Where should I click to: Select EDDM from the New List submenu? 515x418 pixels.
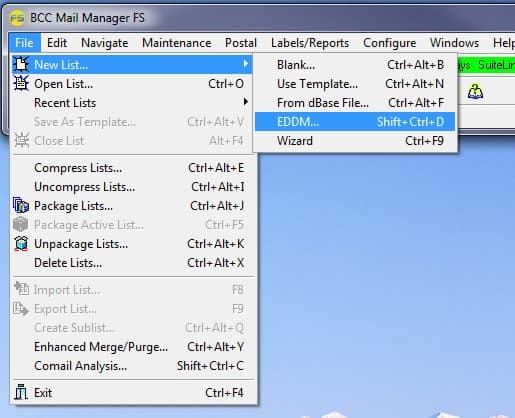355,122
